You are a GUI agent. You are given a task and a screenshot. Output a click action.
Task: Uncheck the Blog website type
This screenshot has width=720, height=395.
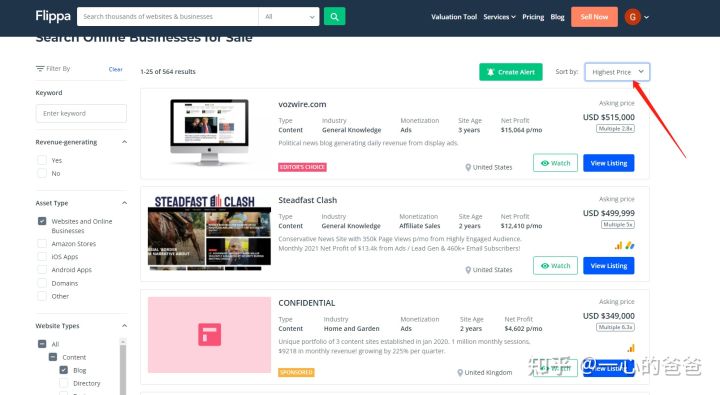63,370
